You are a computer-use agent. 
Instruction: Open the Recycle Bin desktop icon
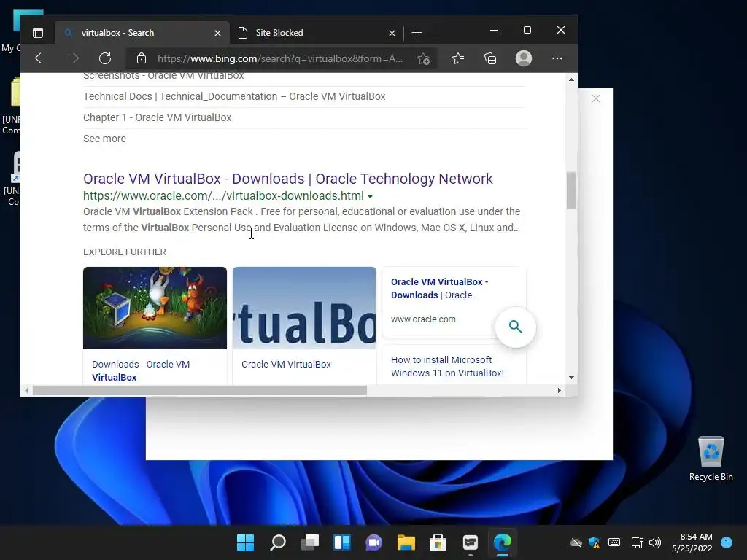[x=711, y=458]
